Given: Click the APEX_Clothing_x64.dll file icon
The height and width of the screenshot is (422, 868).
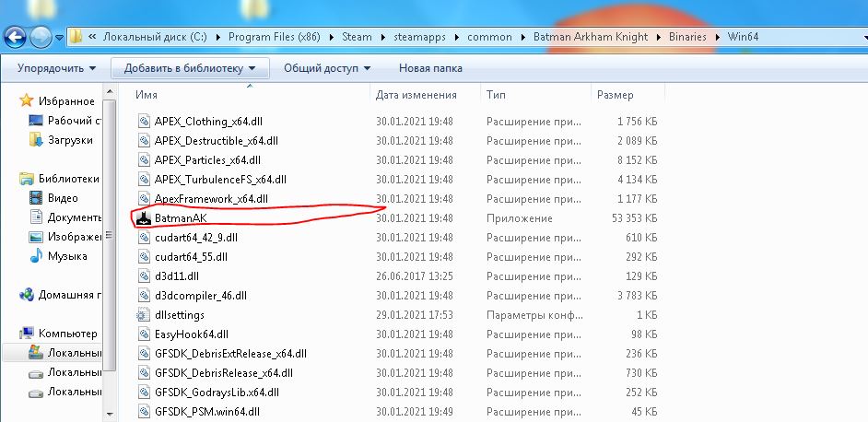Looking at the screenshot, I should 144,122.
